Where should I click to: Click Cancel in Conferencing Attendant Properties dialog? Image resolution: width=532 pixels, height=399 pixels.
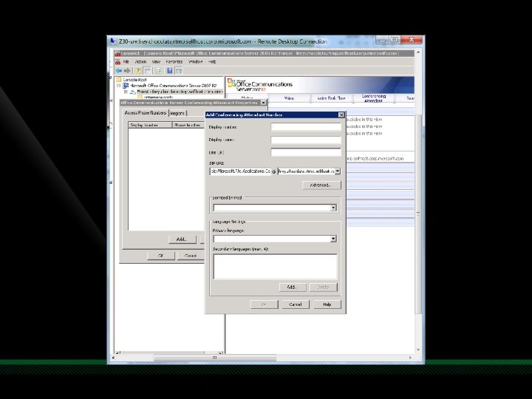[x=191, y=256]
